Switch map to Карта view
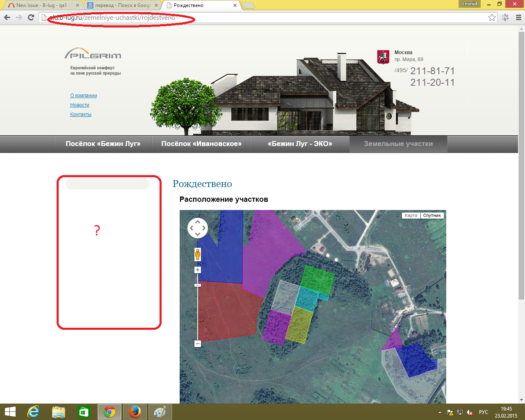This screenshot has height=420, width=525. (411, 216)
